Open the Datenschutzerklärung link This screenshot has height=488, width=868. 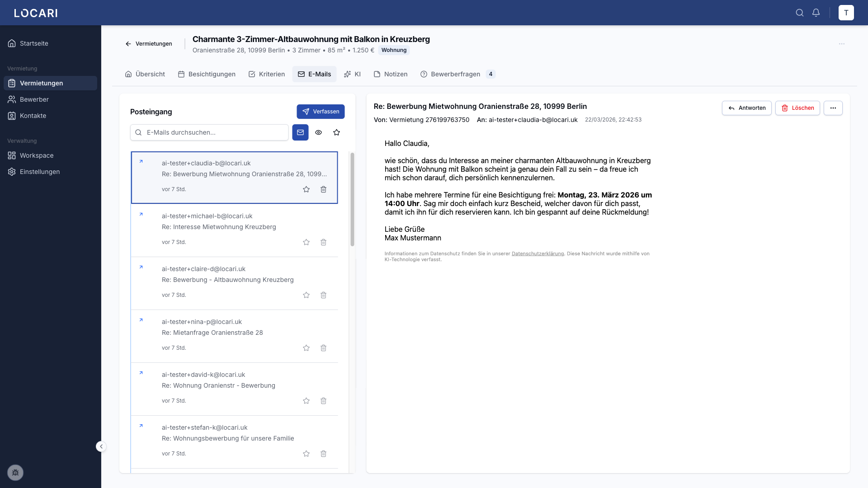point(538,253)
